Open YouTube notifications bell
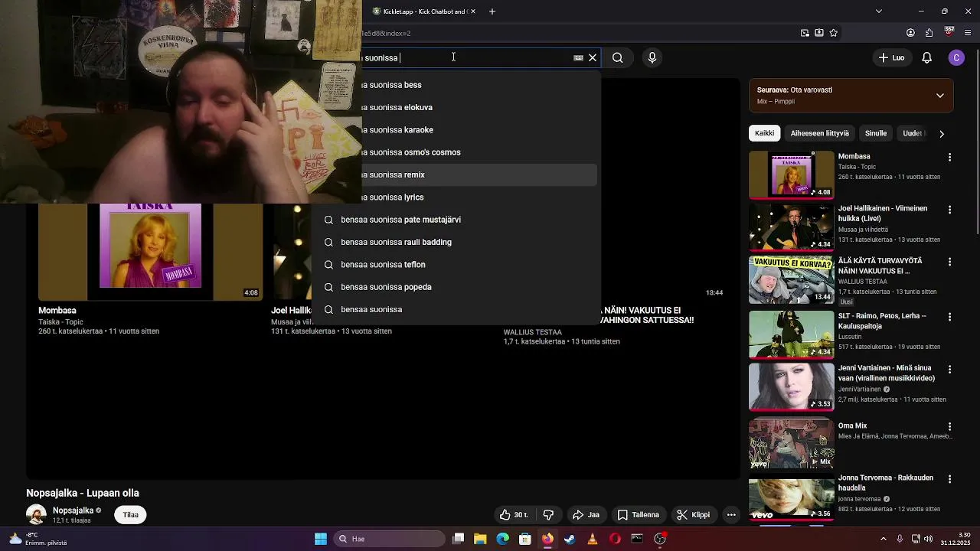The height and width of the screenshot is (551, 980). click(x=926, y=57)
